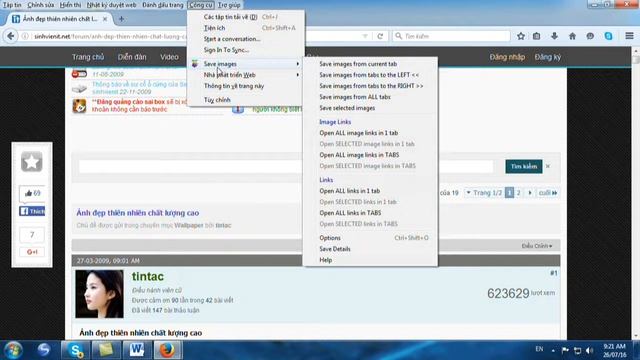This screenshot has width=640, height=360.
Task: Click the volume speaker tray icon
Action: [x=589, y=350]
